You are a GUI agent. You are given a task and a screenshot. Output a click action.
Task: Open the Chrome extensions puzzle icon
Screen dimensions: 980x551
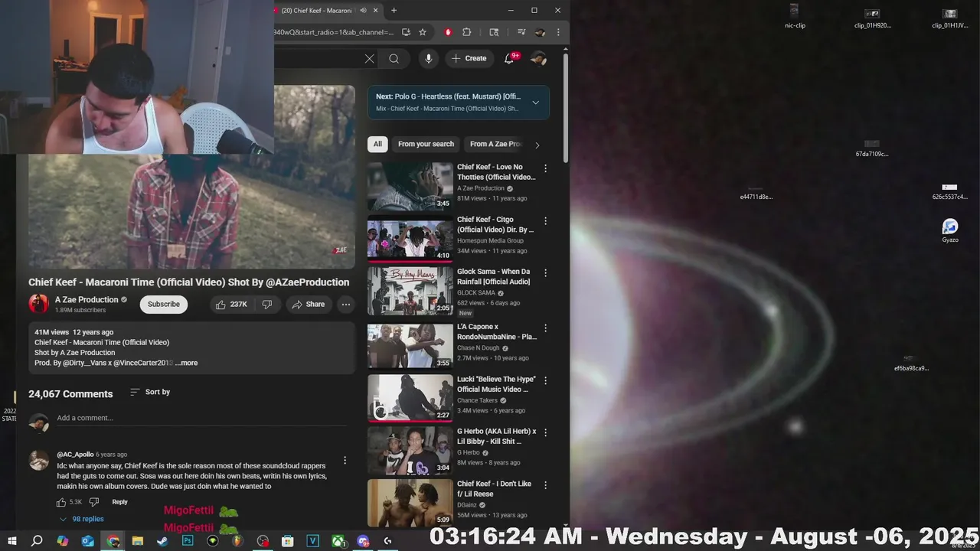(466, 32)
